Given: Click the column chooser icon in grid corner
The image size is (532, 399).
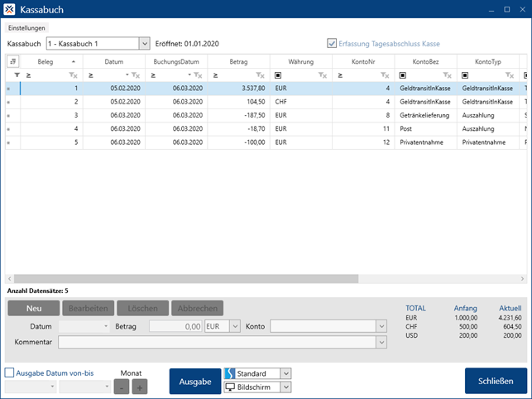Looking at the screenshot, I should (x=12, y=61).
